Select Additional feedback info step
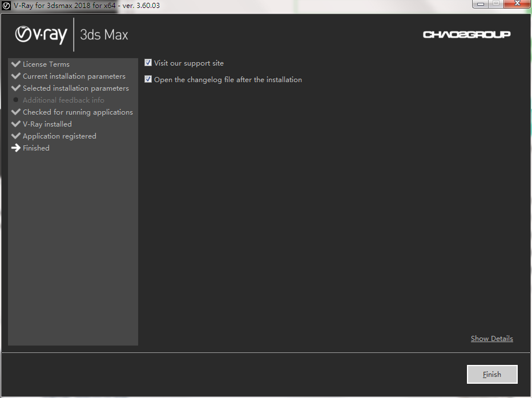The height and width of the screenshot is (398, 532). [63, 100]
